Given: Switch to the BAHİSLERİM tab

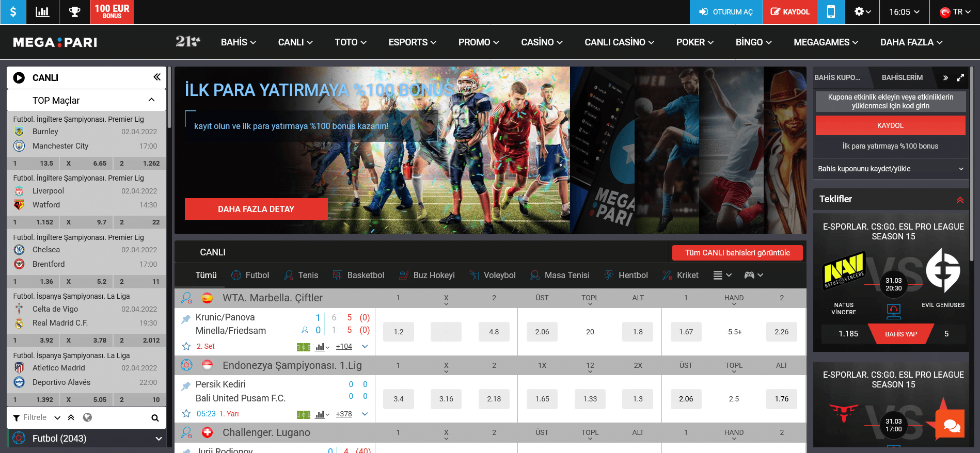Looking at the screenshot, I should (x=902, y=77).
